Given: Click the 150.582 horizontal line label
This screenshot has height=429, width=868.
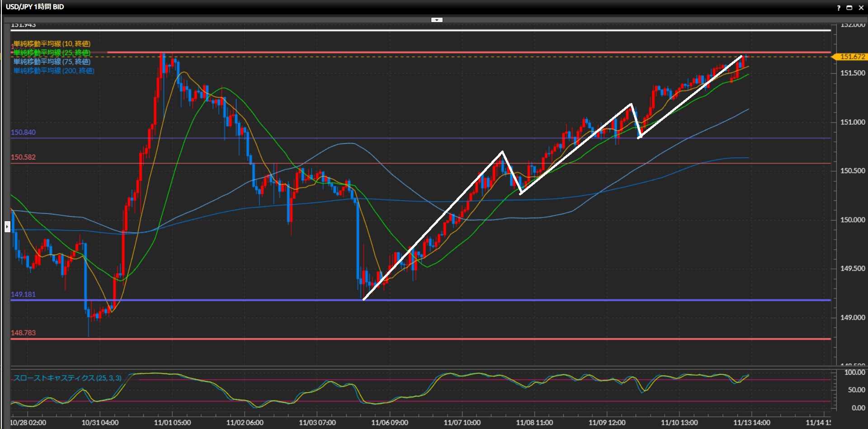Looking at the screenshot, I should pyautogui.click(x=23, y=157).
